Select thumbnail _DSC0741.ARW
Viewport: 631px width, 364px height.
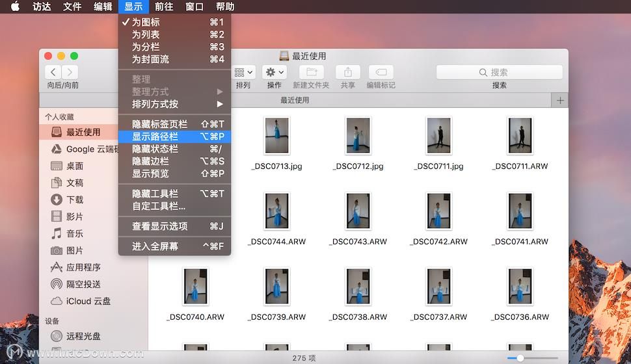point(520,211)
